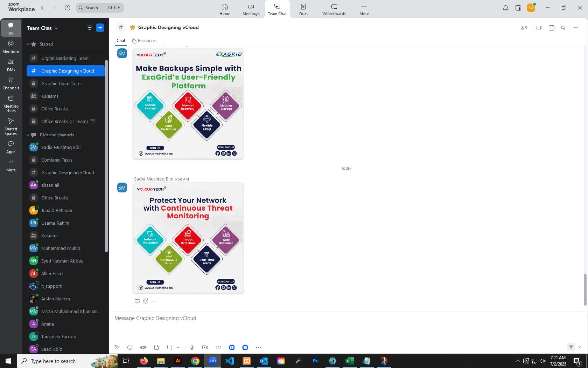Screen dimensions: 588x368
Task: Go back with the left arrow
Action: click(x=42, y=7)
